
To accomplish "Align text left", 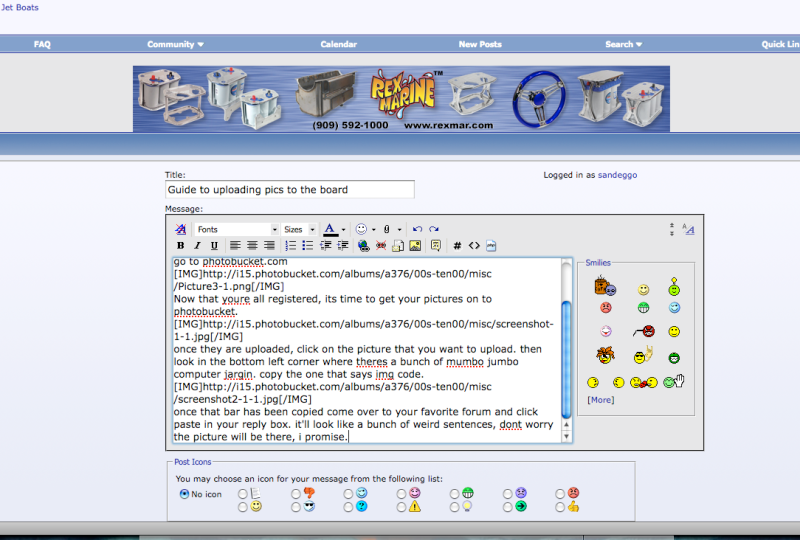I will point(235,246).
